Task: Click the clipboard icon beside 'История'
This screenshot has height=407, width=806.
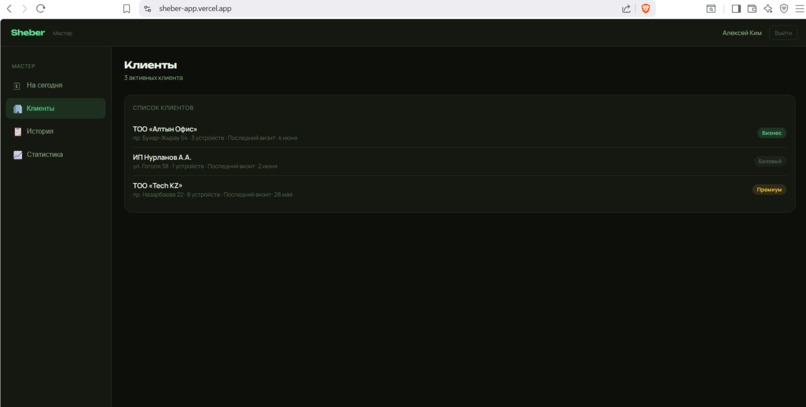Action: click(17, 132)
